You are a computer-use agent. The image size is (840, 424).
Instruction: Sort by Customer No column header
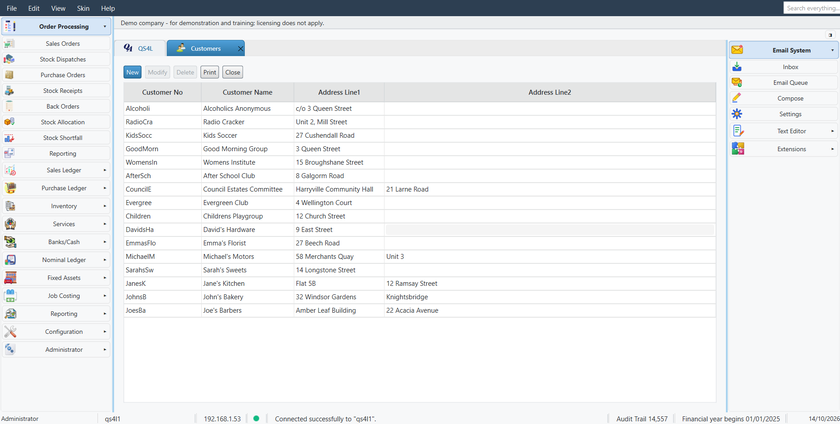point(162,92)
